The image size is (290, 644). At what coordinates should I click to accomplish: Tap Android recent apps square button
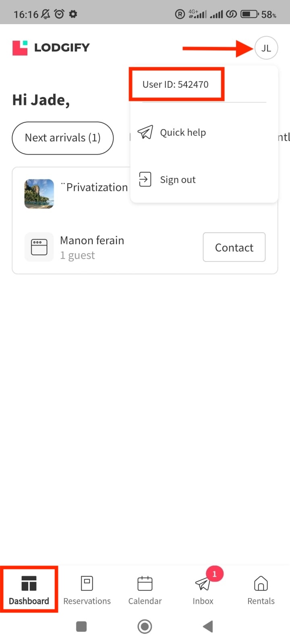81,626
